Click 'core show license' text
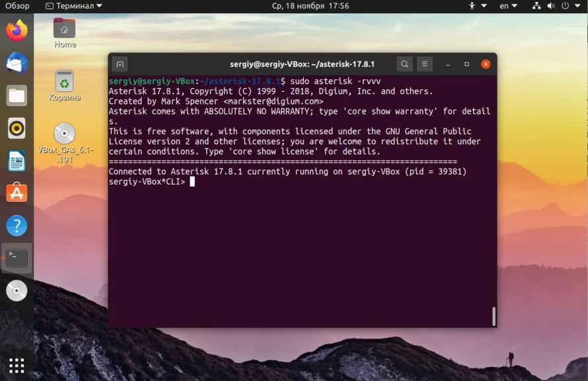 pos(274,151)
